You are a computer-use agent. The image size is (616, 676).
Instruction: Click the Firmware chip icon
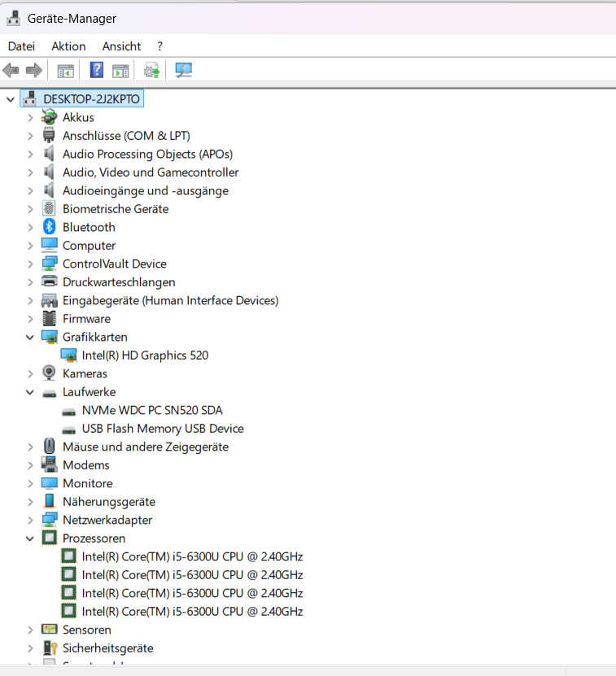pos(49,318)
